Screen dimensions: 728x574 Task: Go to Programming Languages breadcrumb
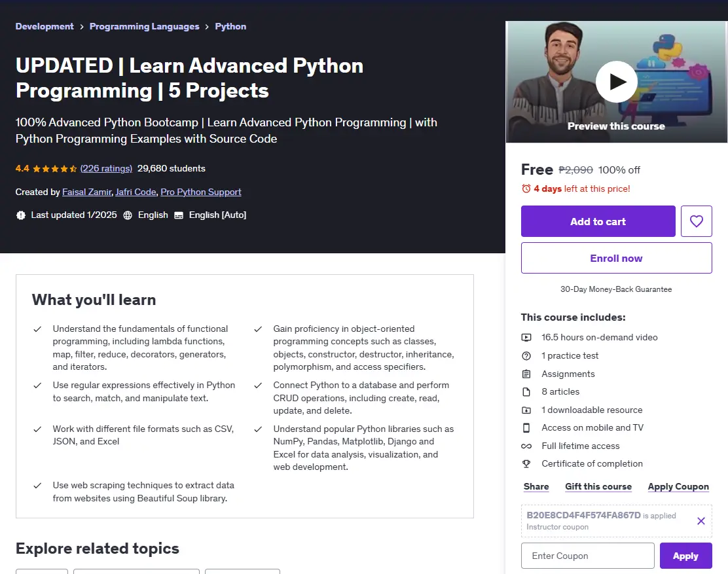145,26
